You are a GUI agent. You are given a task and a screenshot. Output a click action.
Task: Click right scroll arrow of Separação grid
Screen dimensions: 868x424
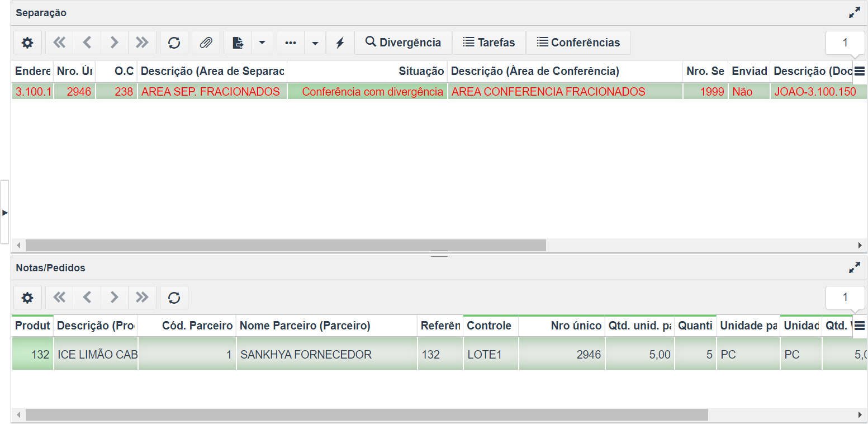[x=860, y=245]
